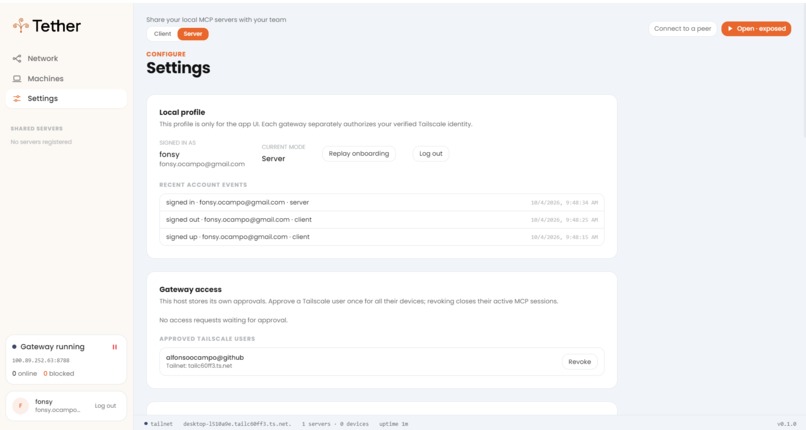Click the desktop hostname in status bar

(x=237, y=424)
